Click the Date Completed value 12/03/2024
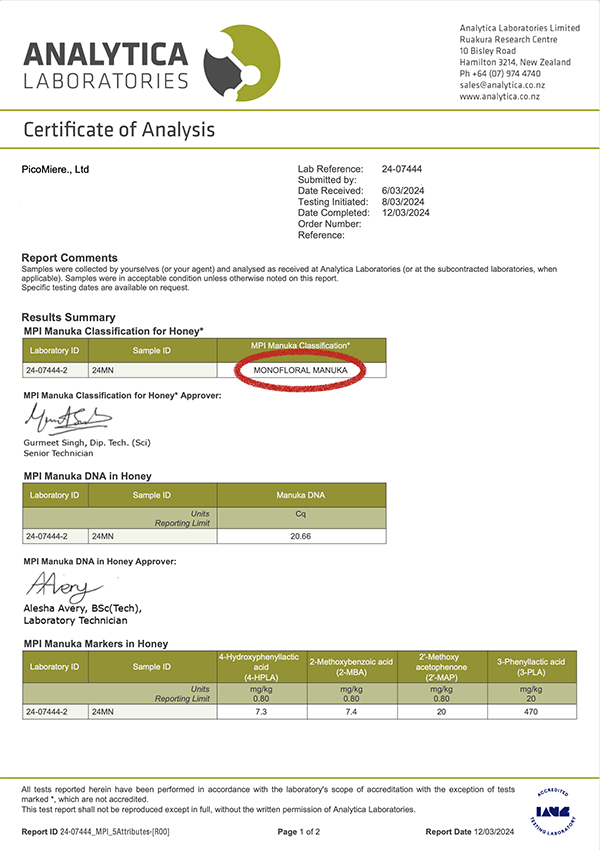The image size is (600, 850). pyautogui.click(x=405, y=213)
